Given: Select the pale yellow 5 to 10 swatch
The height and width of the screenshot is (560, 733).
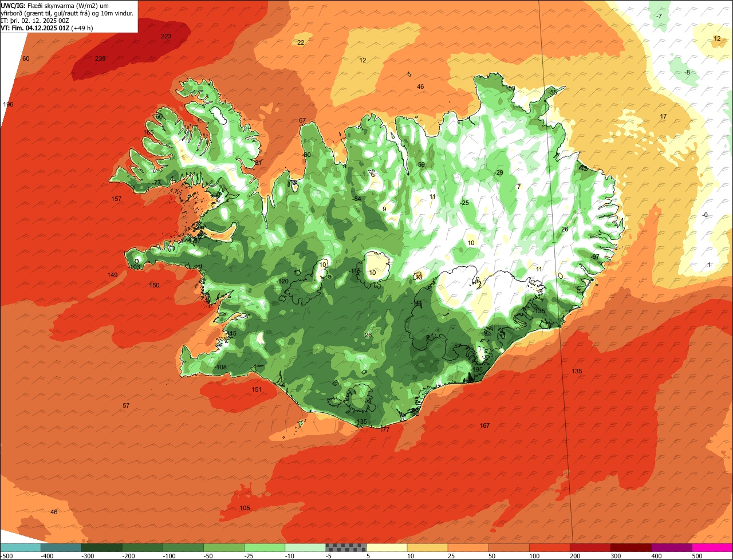Looking at the screenshot, I should pos(387,548).
